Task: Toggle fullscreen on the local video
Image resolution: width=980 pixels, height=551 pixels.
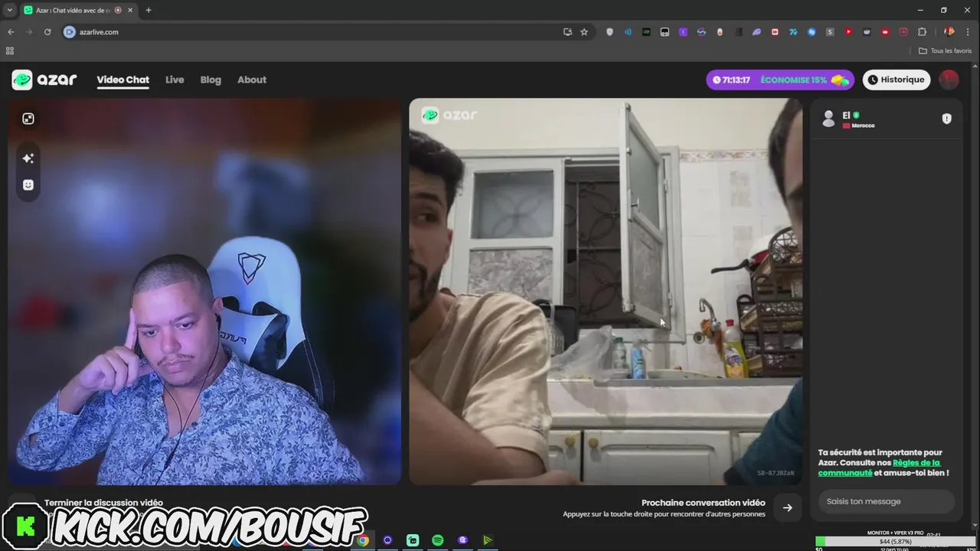Action: coord(28,119)
